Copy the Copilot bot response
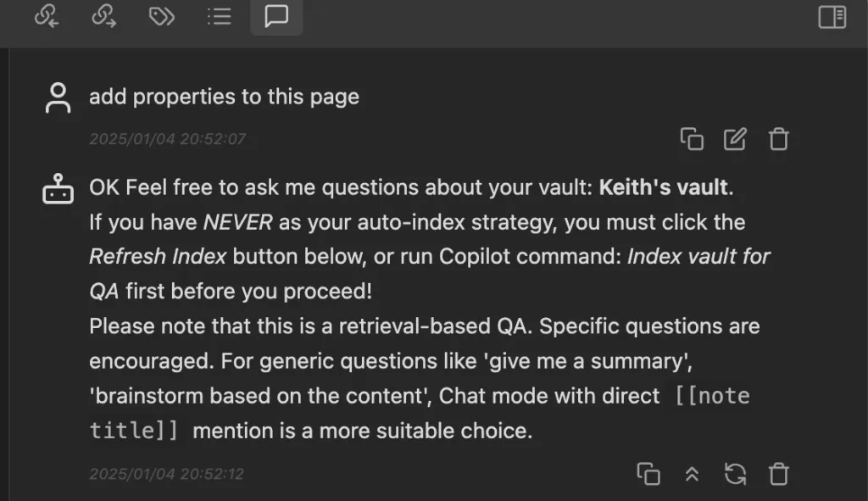Viewport: 868px width, 501px height. 648,474
